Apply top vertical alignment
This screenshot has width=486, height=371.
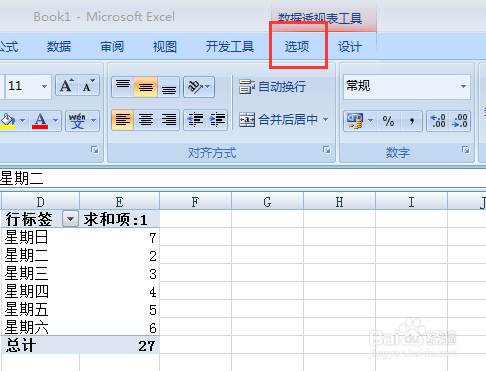coord(123,87)
